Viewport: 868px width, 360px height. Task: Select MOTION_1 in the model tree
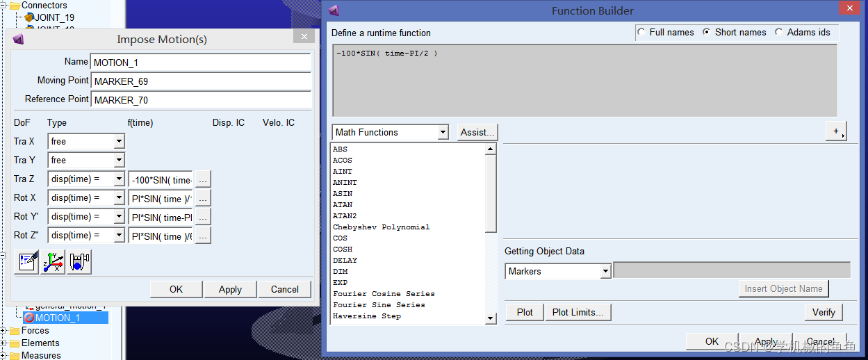58,318
